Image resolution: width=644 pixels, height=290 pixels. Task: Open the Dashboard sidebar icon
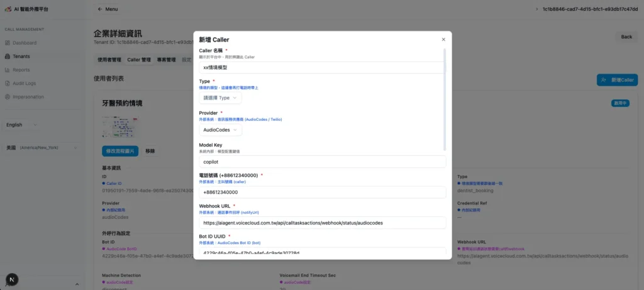click(8, 43)
